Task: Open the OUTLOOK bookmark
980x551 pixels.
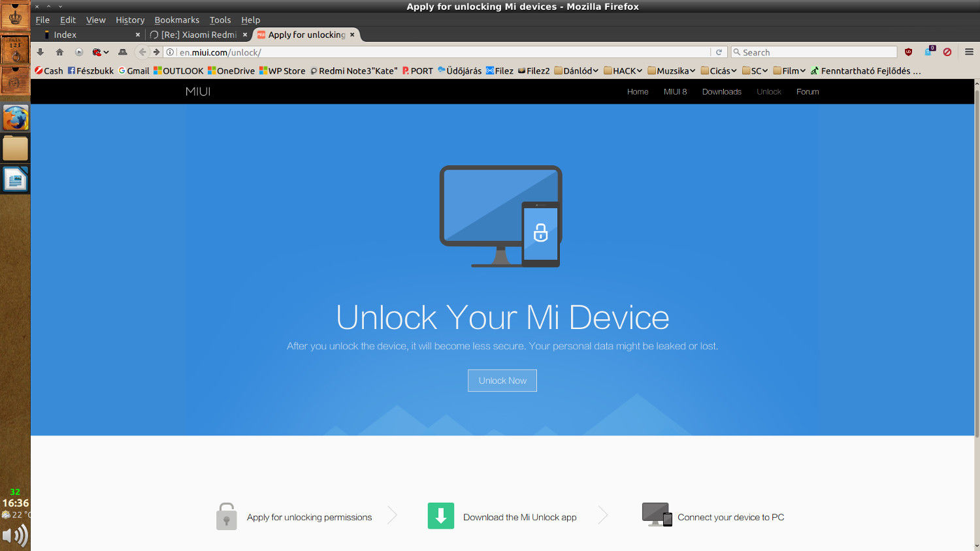Action: (178, 71)
